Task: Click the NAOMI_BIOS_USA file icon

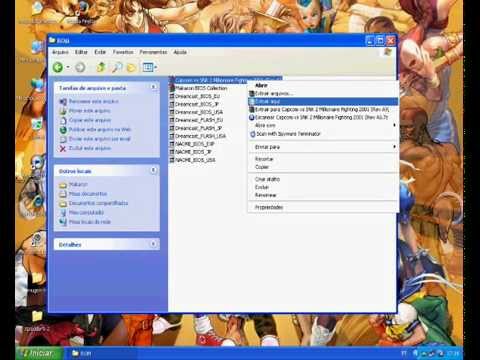Action: pos(172,160)
